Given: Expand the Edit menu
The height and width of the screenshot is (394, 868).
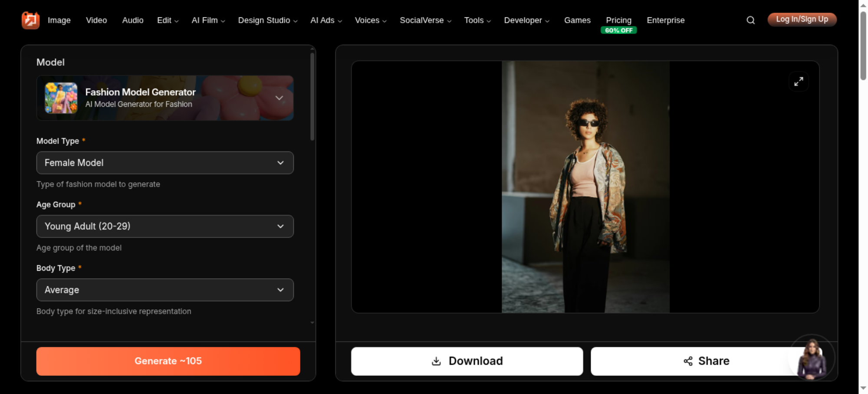Looking at the screenshot, I should coord(168,20).
